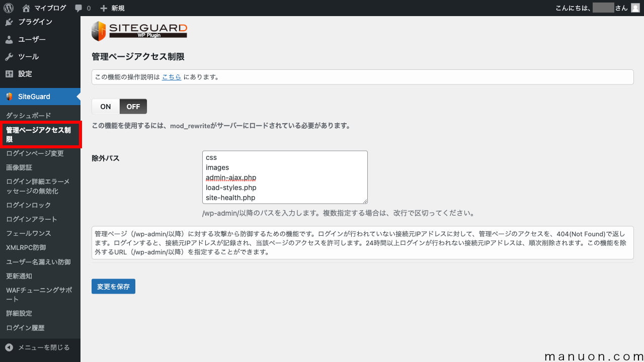Image resolution: width=644 pixels, height=362 pixels.
Task: Click the SiteGuard WP Plugin logo
Action: [x=139, y=31]
